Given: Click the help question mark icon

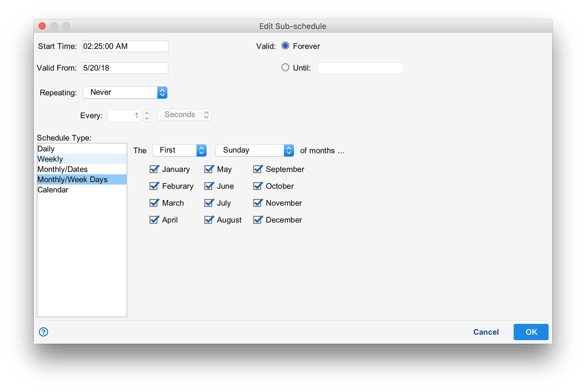Looking at the screenshot, I should [x=43, y=332].
